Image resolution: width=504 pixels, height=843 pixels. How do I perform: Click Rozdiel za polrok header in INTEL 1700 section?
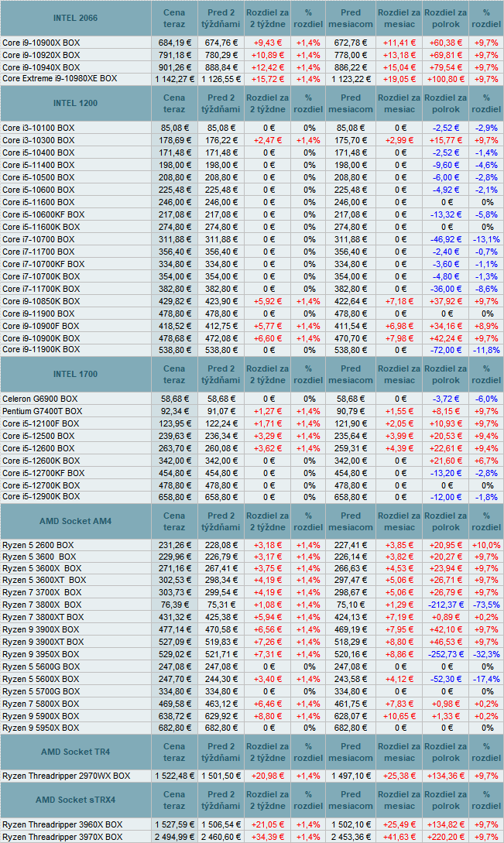[446, 374]
